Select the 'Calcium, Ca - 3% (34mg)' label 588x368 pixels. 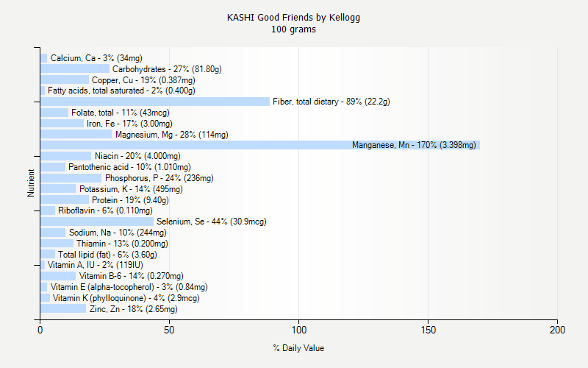(96, 58)
